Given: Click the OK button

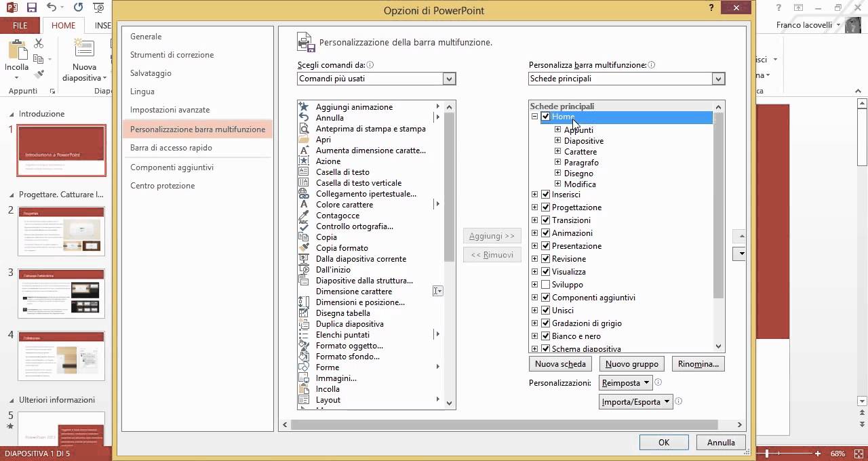Looking at the screenshot, I should 664,443.
